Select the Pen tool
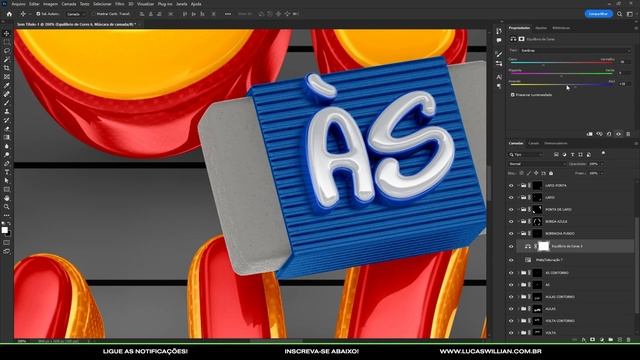 (7, 163)
